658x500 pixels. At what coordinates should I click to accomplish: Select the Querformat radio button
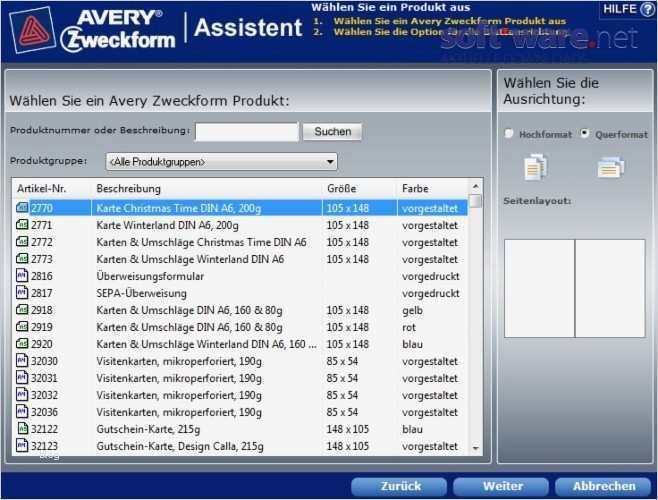584,134
